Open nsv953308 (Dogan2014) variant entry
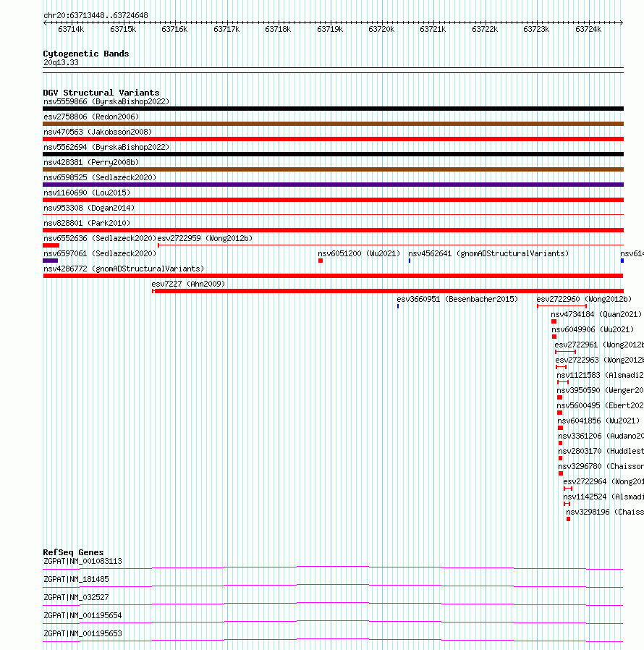 [x=89, y=208]
